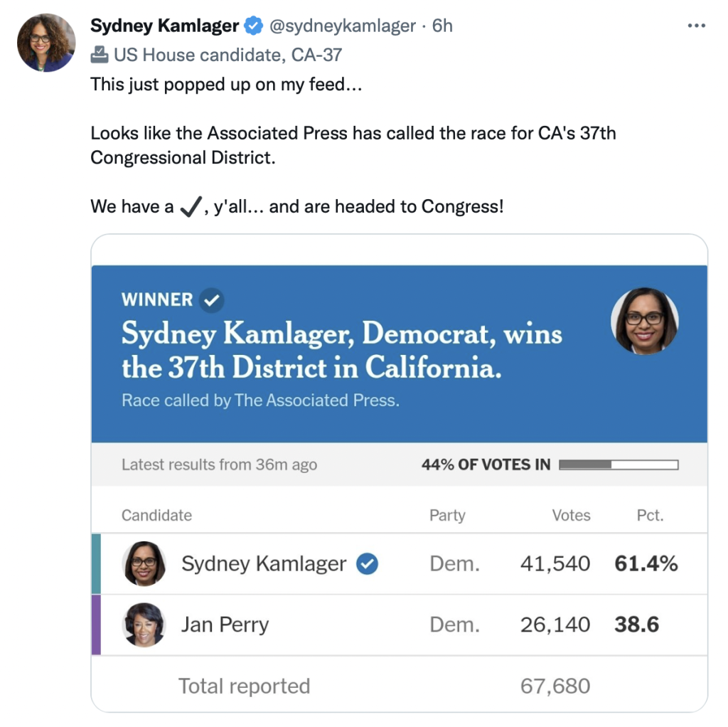The width and height of the screenshot is (728, 727).
Task: Click the winner's round photo in the blue banner
Action: (x=645, y=321)
